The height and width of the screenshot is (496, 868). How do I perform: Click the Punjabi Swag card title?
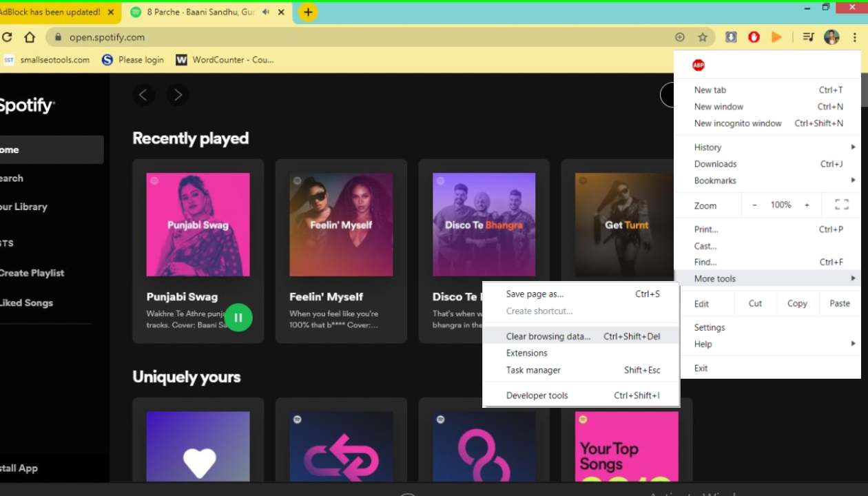[x=182, y=297]
